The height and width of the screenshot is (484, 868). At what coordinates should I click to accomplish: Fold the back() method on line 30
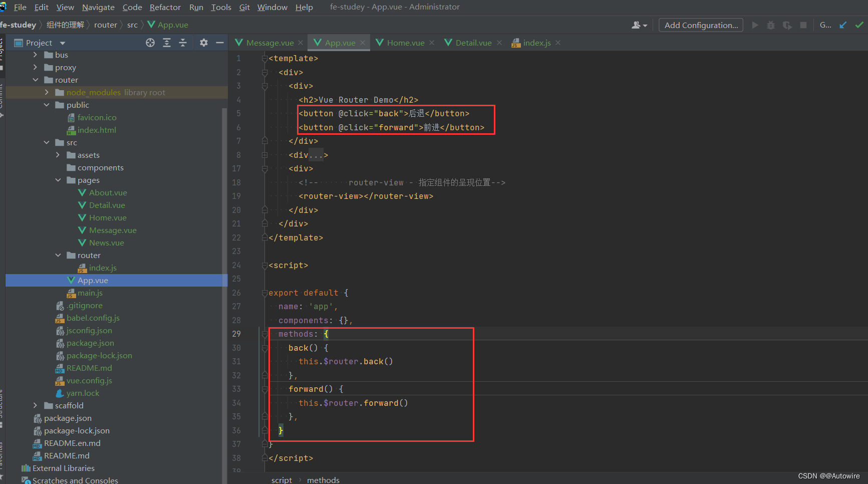coord(264,348)
